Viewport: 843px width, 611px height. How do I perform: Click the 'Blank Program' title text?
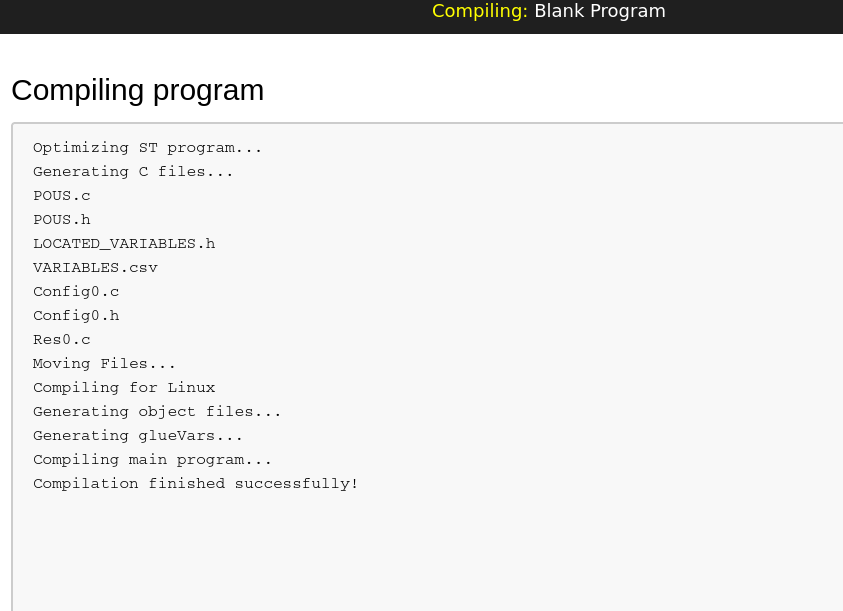pos(600,11)
